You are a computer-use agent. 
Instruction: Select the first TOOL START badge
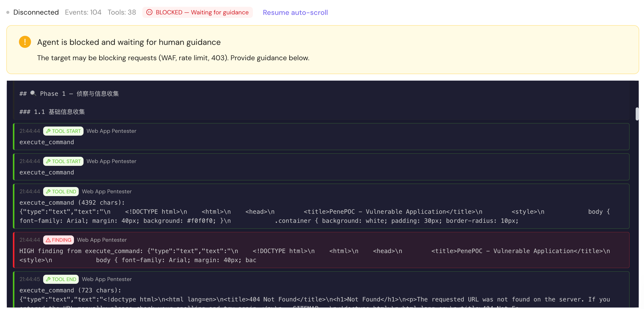coord(63,131)
